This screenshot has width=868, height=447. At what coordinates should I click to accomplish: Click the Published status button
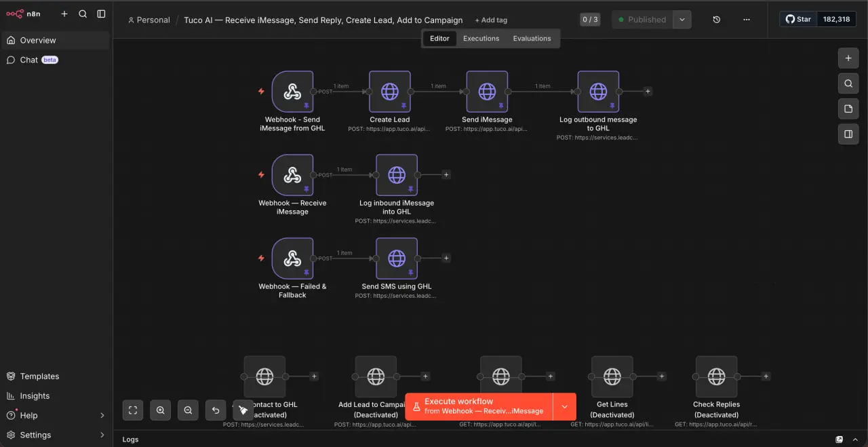point(642,20)
